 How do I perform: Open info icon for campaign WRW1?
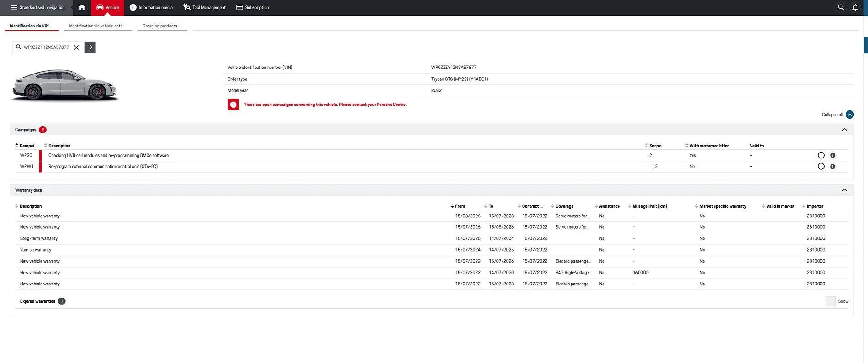[832, 167]
